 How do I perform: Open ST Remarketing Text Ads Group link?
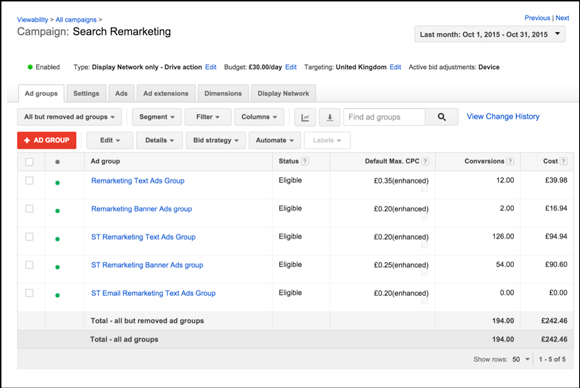point(143,237)
